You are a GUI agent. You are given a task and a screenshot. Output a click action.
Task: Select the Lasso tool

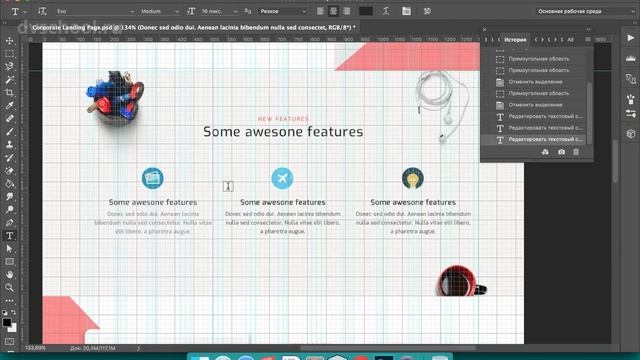(9, 67)
